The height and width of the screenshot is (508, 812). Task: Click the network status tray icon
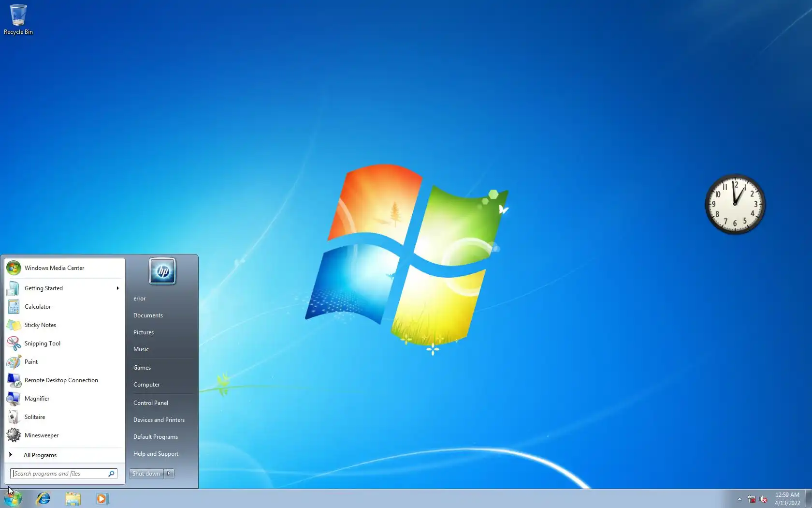(752, 499)
